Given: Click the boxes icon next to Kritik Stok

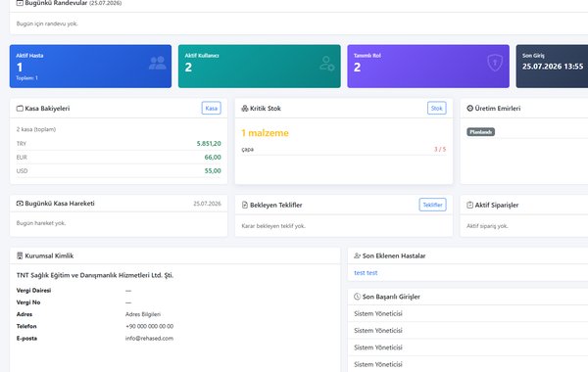Looking at the screenshot, I should [245, 109].
